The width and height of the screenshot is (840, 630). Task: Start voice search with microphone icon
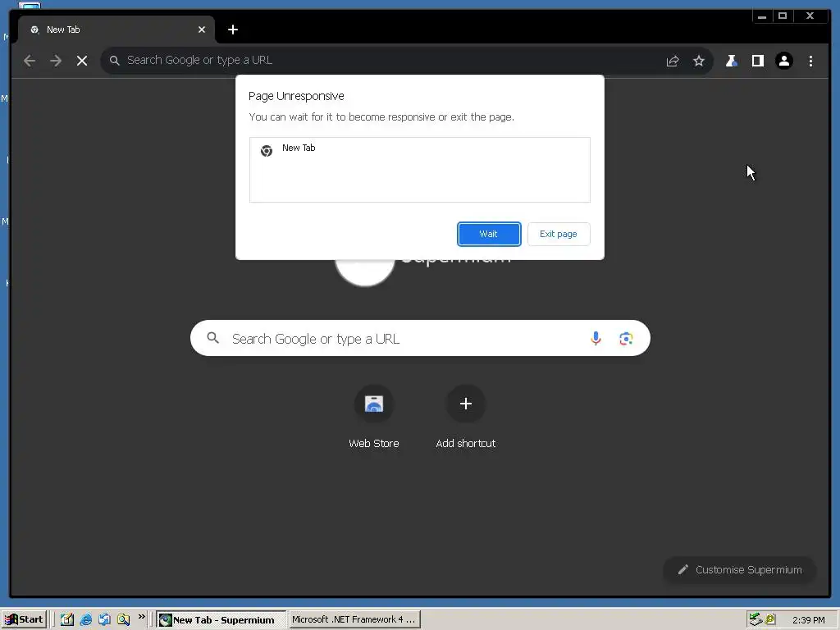pos(596,339)
